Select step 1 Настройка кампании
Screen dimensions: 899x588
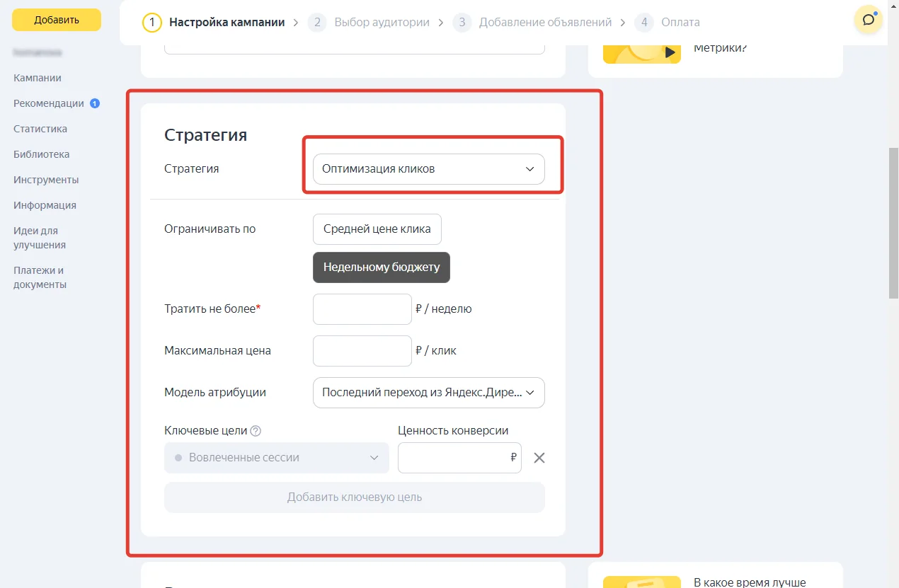[x=214, y=22]
